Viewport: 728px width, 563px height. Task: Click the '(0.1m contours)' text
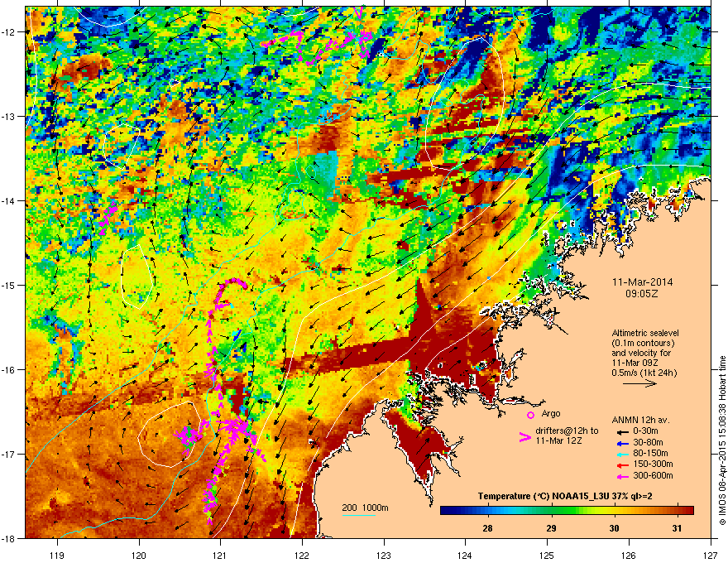tap(643, 344)
